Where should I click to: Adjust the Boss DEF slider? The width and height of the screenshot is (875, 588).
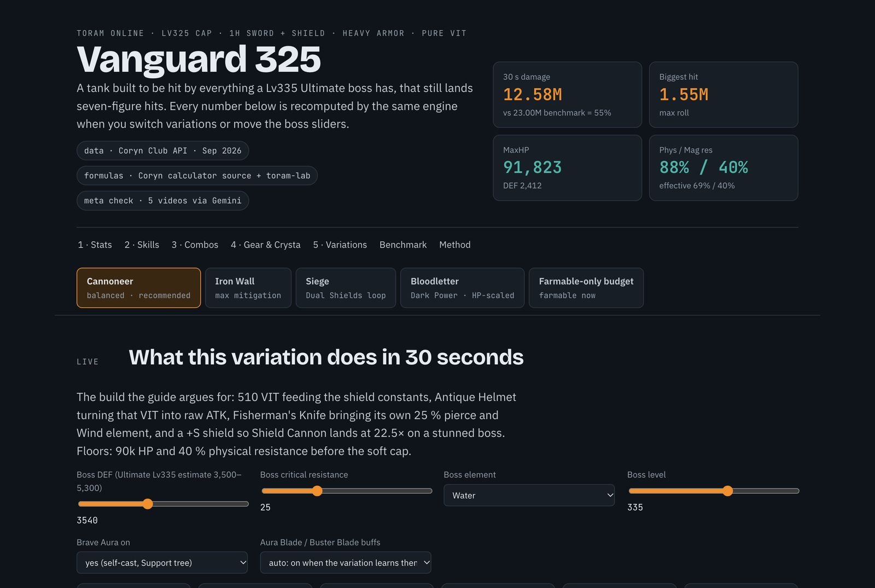click(x=163, y=504)
